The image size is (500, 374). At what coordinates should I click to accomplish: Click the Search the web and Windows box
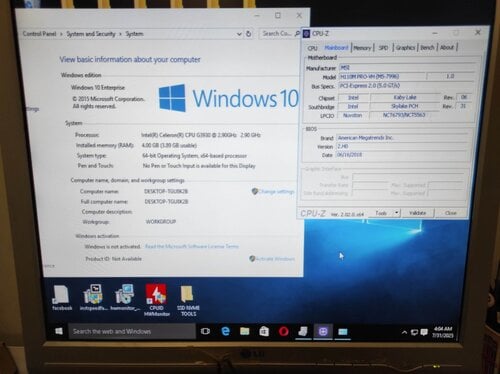(x=132, y=331)
